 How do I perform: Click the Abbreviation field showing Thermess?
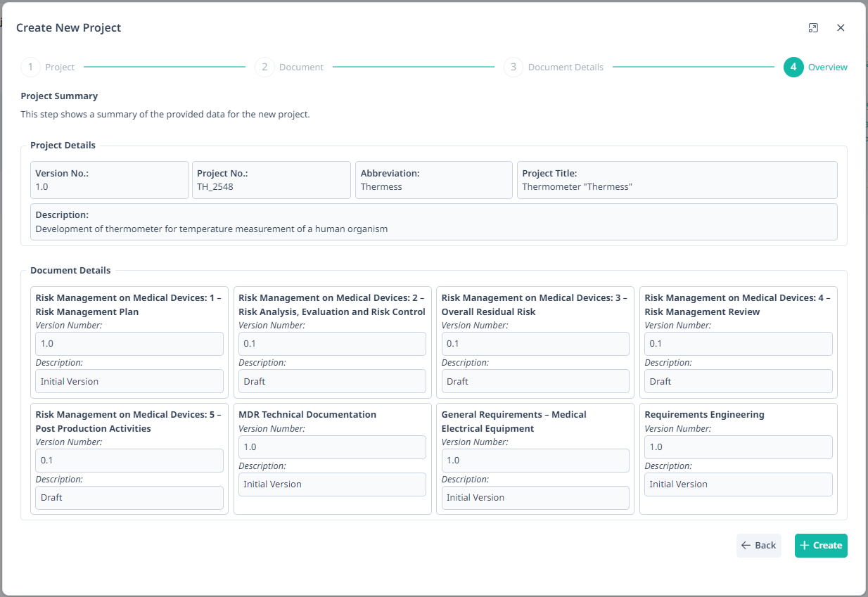click(433, 180)
